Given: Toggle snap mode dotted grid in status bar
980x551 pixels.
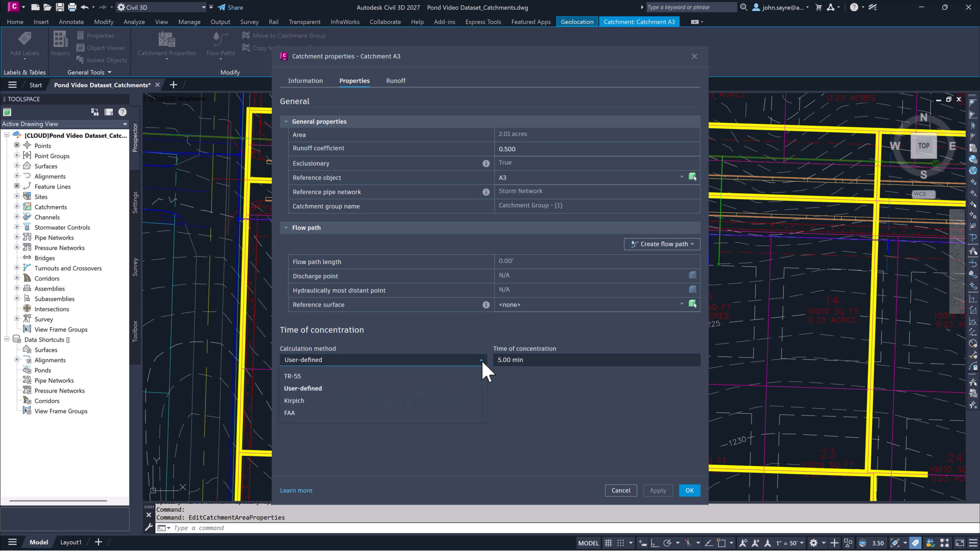Looking at the screenshot, I should [x=621, y=543].
